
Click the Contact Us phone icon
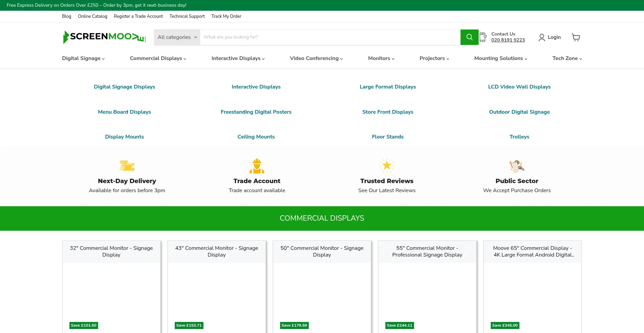point(483,37)
